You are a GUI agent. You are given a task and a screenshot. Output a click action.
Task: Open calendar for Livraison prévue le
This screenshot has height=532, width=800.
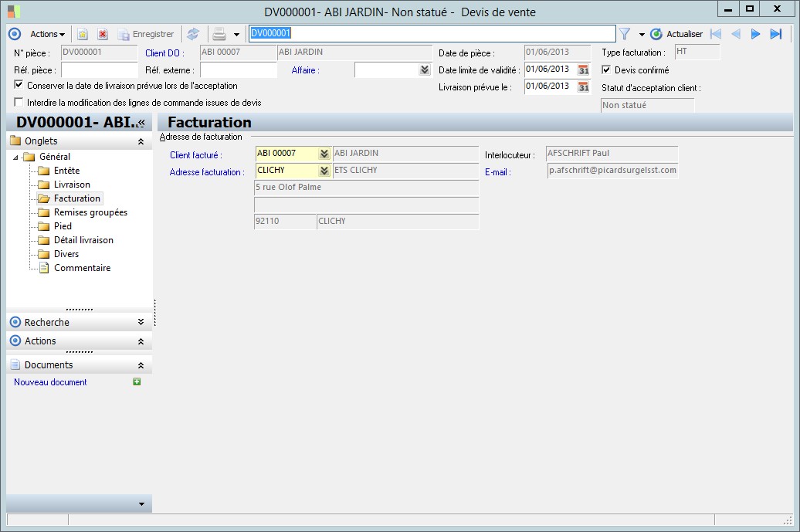coord(584,86)
